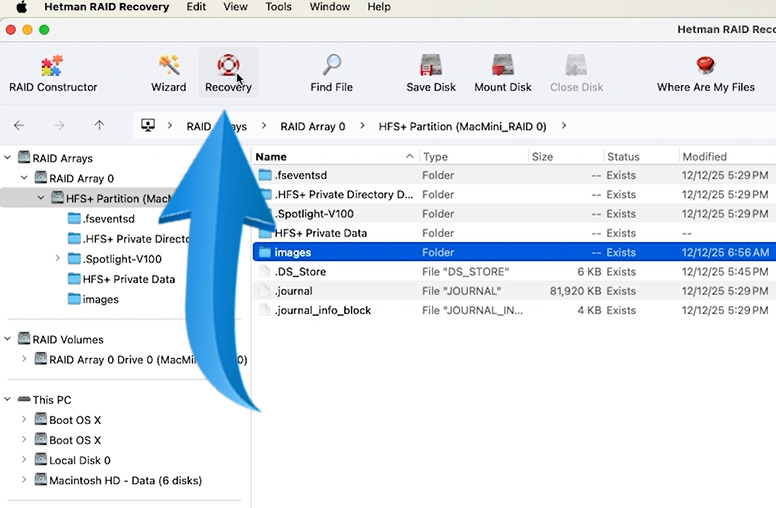Expand Macintosh HD - Data node
The width and height of the screenshot is (776, 508).
(24, 480)
